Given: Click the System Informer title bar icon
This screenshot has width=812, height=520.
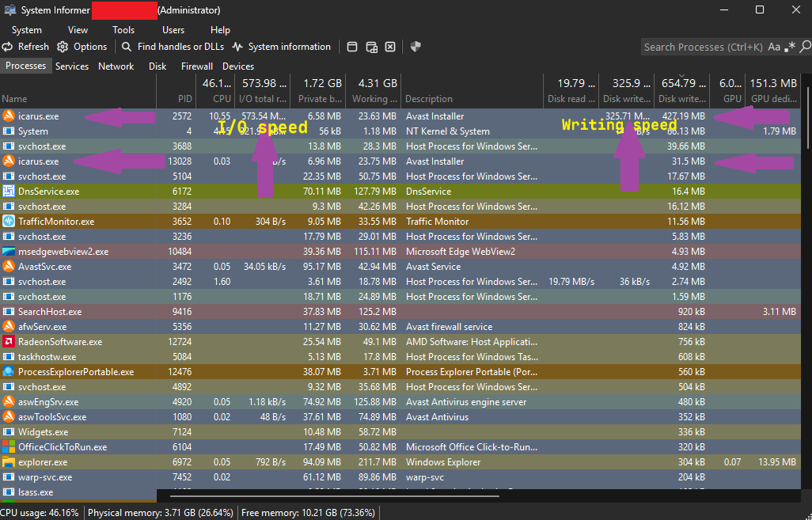Looking at the screenshot, I should (x=9, y=9).
